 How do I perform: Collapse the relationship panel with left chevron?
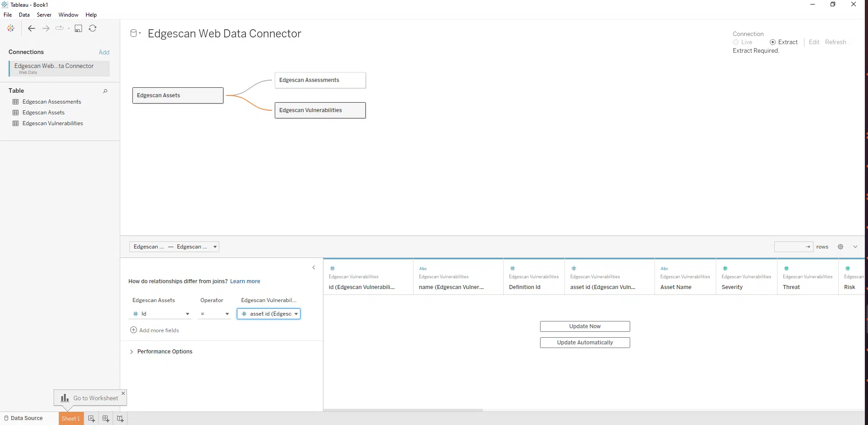[x=314, y=267]
